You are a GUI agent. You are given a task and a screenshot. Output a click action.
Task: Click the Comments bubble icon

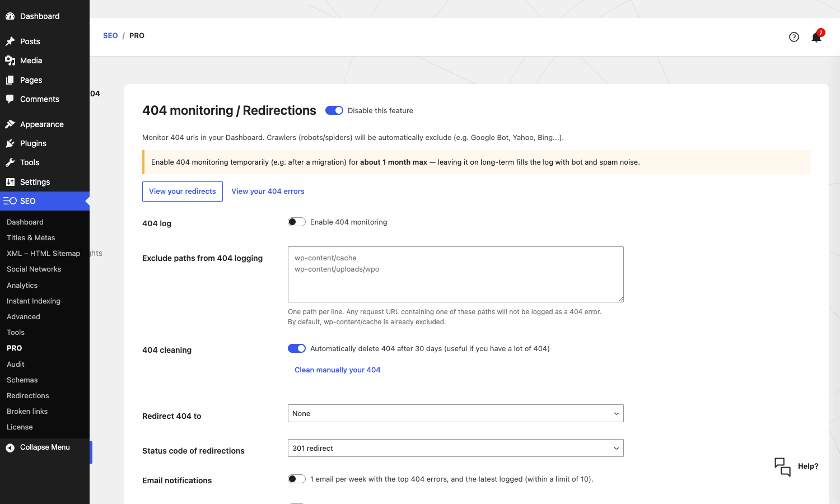click(10, 99)
